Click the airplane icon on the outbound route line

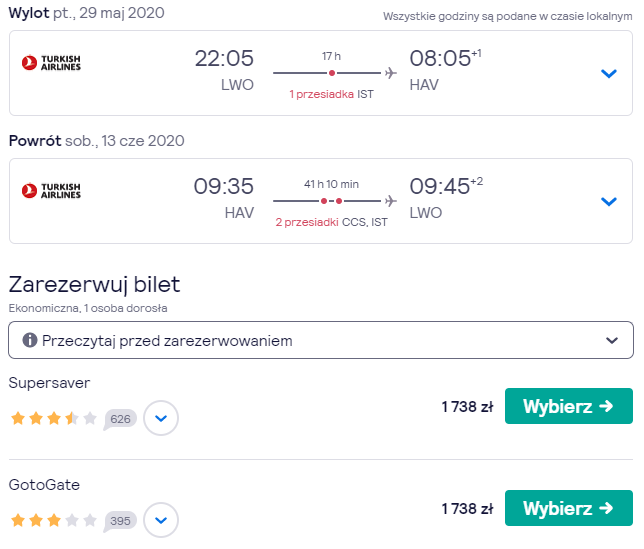click(391, 73)
